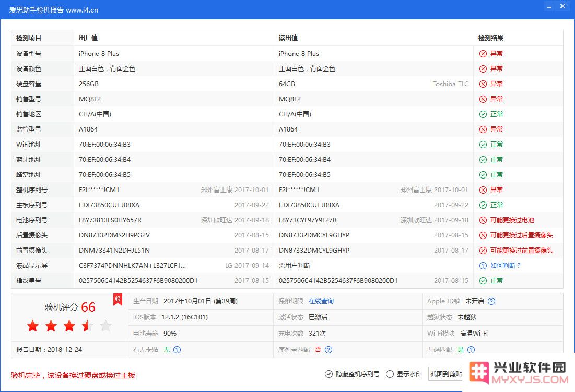The height and width of the screenshot is (392, 575).
Task: Click 已激活 activation status
Action: click(318, 317)
